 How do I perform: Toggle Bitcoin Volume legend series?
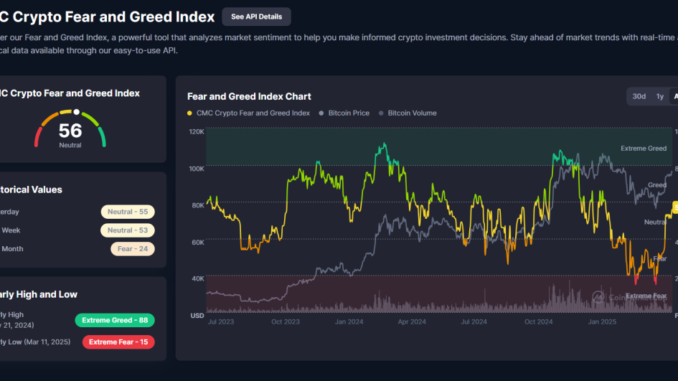coord(408,113)
